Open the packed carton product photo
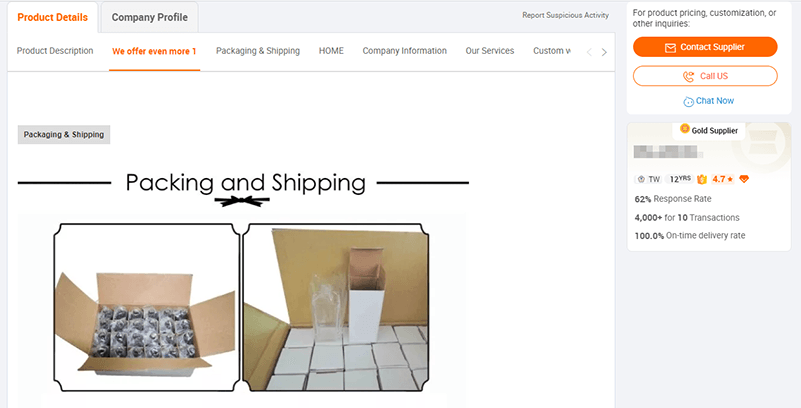Screen dimensions: 801x408 click(147, 307)
